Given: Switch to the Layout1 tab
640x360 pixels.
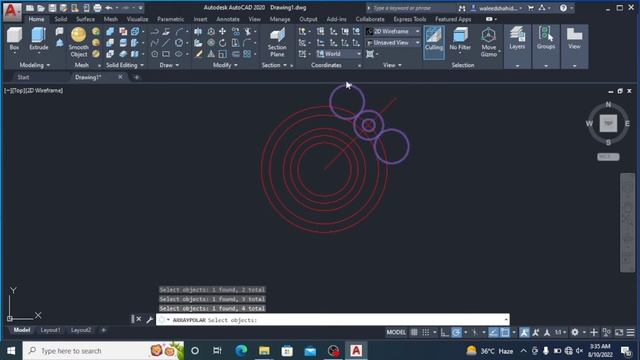Looking at the screenshot, I should point(50,330).
